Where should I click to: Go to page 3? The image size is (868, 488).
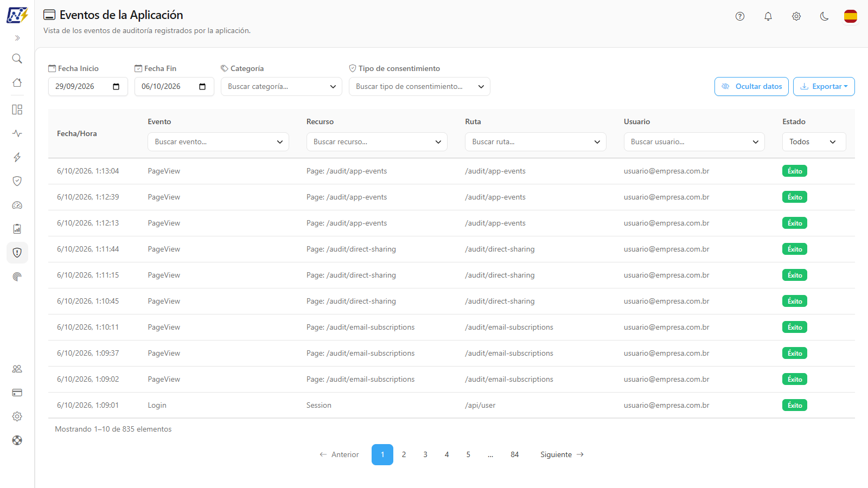425,454
